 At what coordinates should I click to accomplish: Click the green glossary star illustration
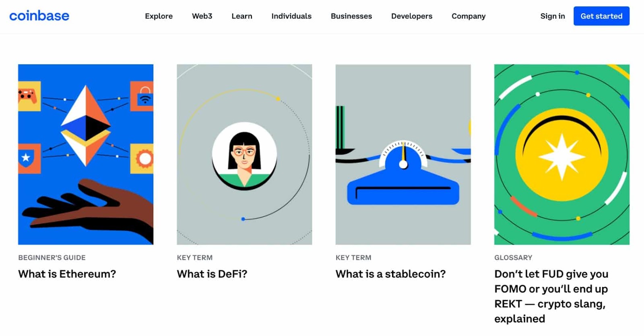coord(561,155)
